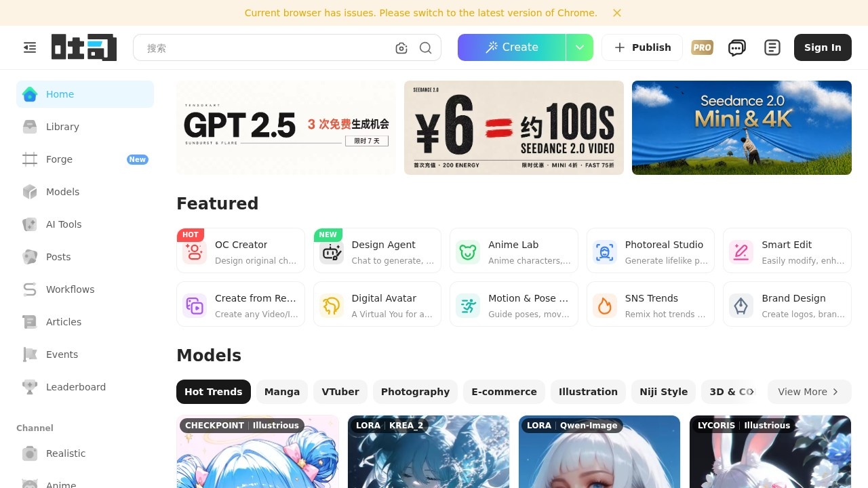Dismiss the browser issues warning banner

(617, 13)
